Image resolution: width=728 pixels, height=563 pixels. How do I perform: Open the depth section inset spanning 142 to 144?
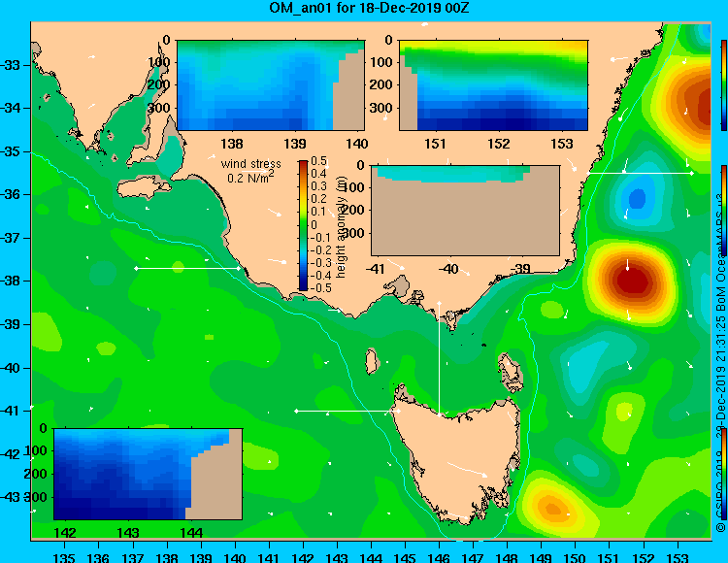pyautogui.click(x=149, y=474)
